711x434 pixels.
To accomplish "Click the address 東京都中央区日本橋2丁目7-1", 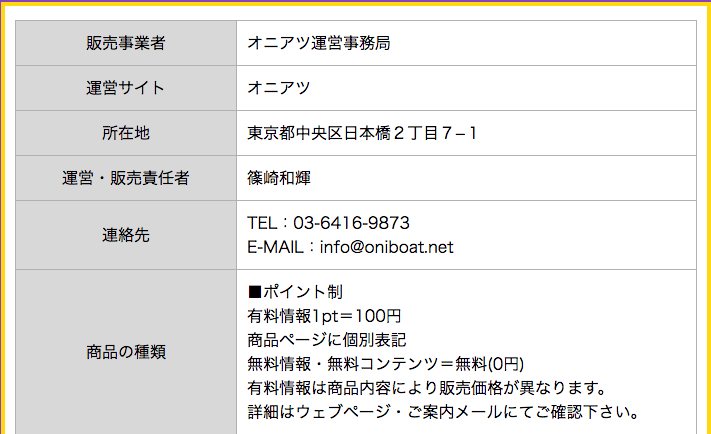I will (x=362, y=133).
